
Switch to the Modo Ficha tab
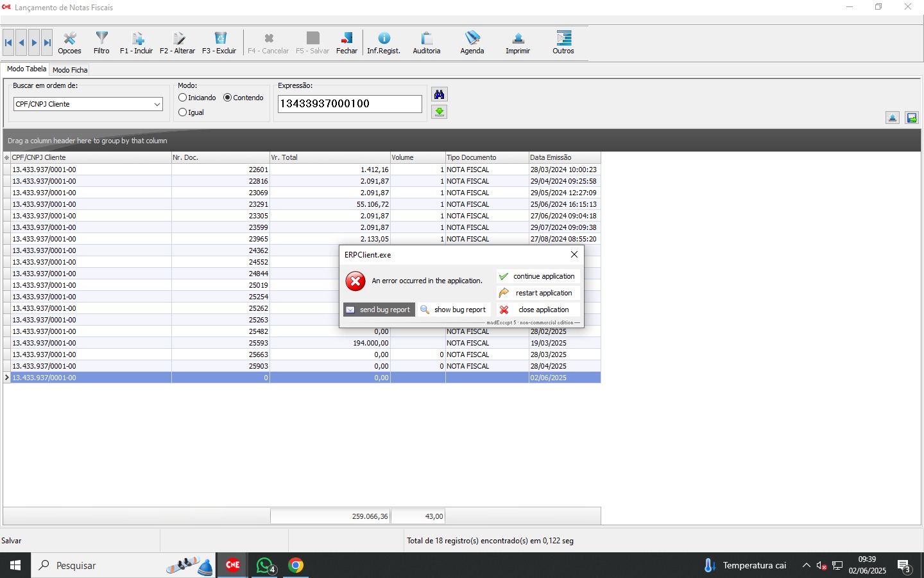pyautogui.click(x=70, y=70)
